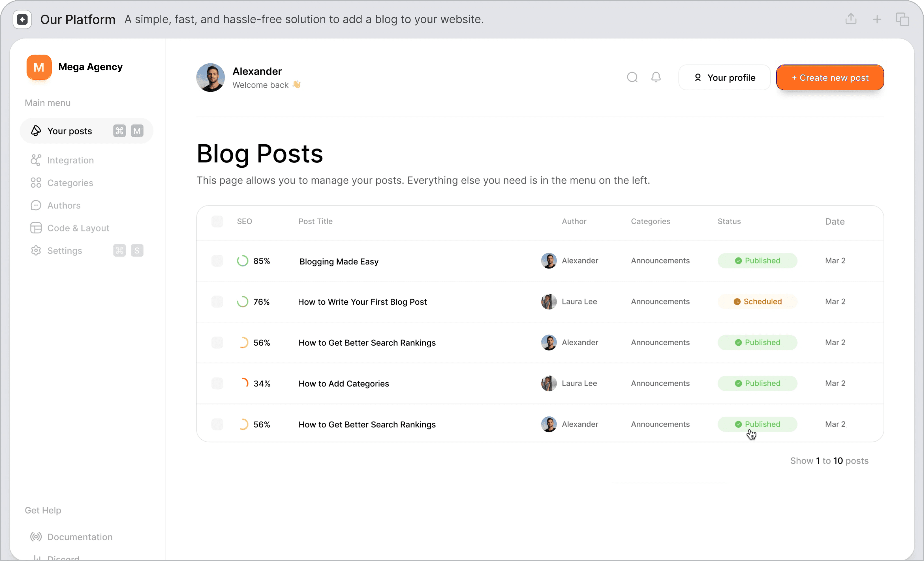The width and height of the screenshot is (924, 561).
Task: Click the plus icon in title bar
Action: click(877, 19)
